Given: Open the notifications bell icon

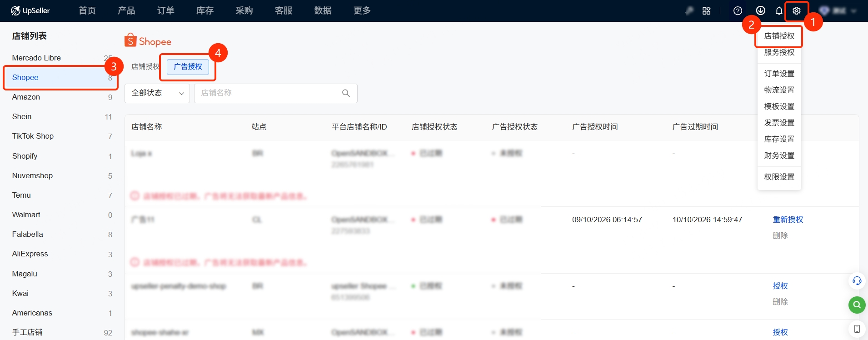Looking at the screenshot, I should (779, 10).
